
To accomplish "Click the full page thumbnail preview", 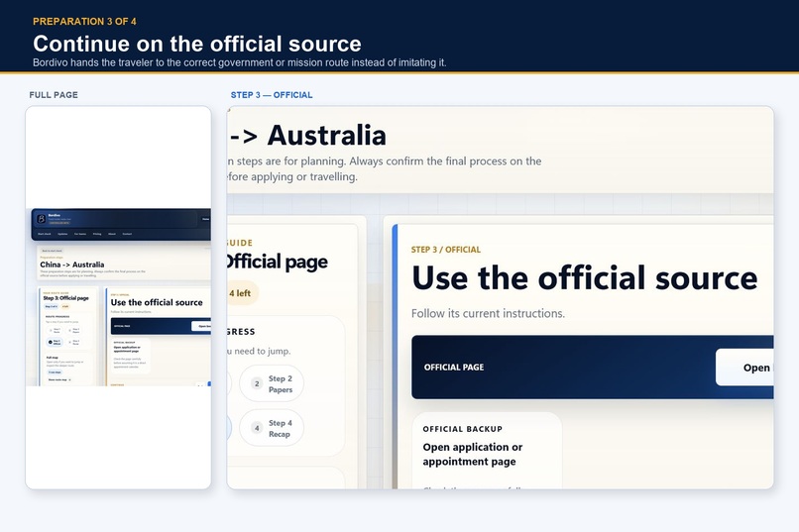I will pos(118,297).
